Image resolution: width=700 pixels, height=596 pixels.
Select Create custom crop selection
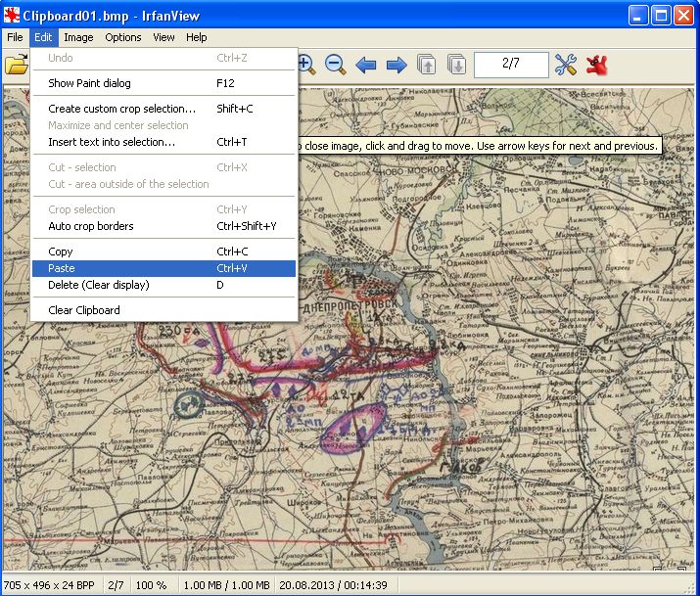pyautogui.click(x=122, y=109)
